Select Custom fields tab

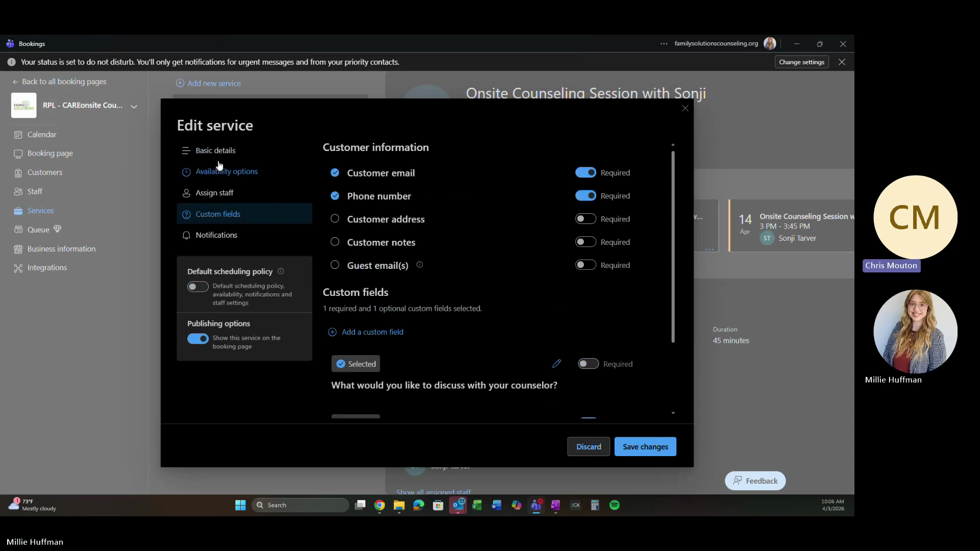[x=244, y=214]
